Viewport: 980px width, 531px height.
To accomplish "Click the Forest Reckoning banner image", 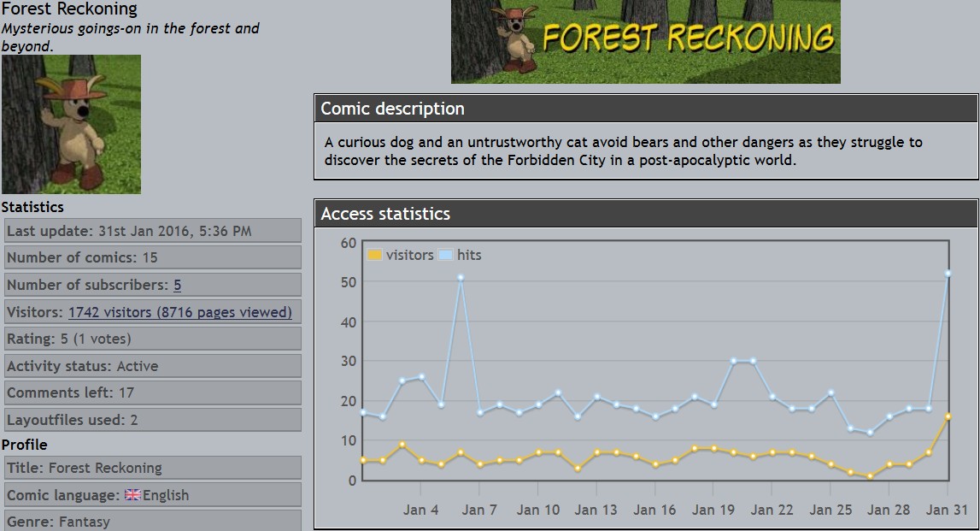I will (645, 41).
